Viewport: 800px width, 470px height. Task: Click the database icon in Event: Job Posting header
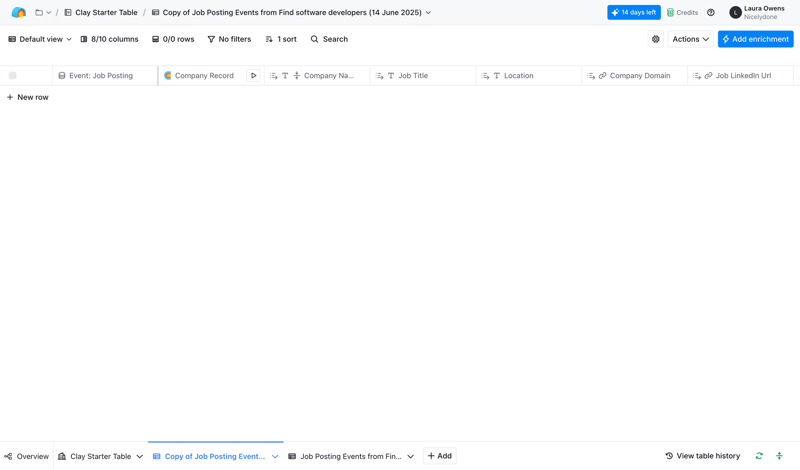[62, 76]
